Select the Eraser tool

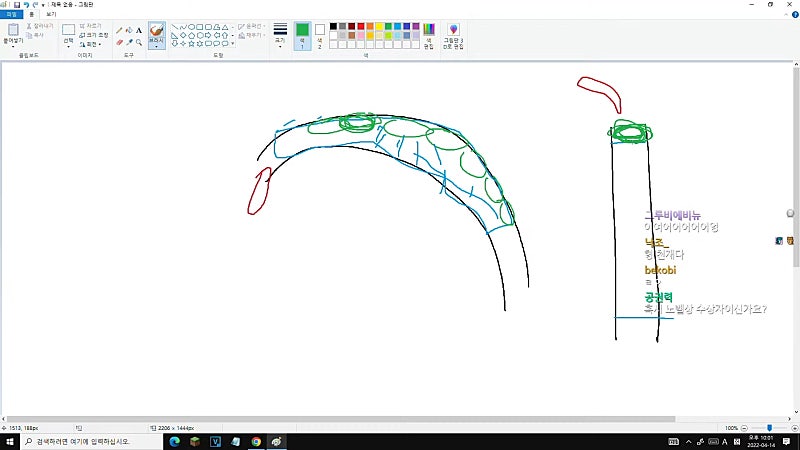pyautogui.click(x=119, y=42)
